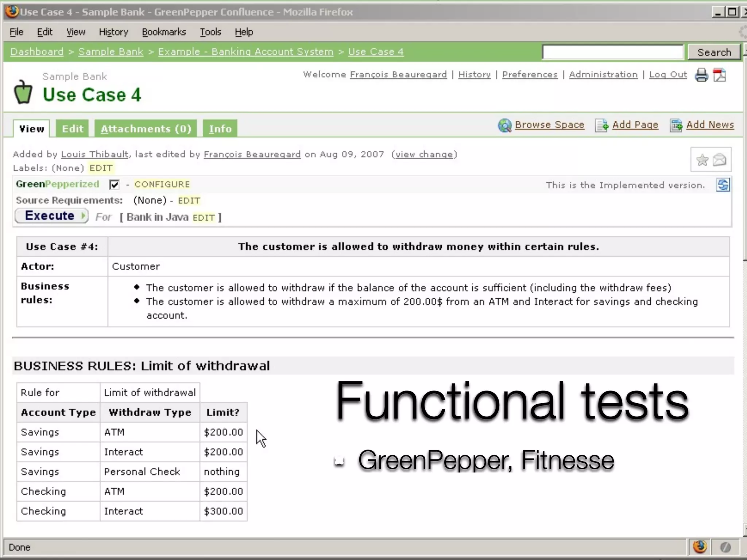
Task: Toggle the GreenPepperized checkbox
Action: (x=114, y=184)
